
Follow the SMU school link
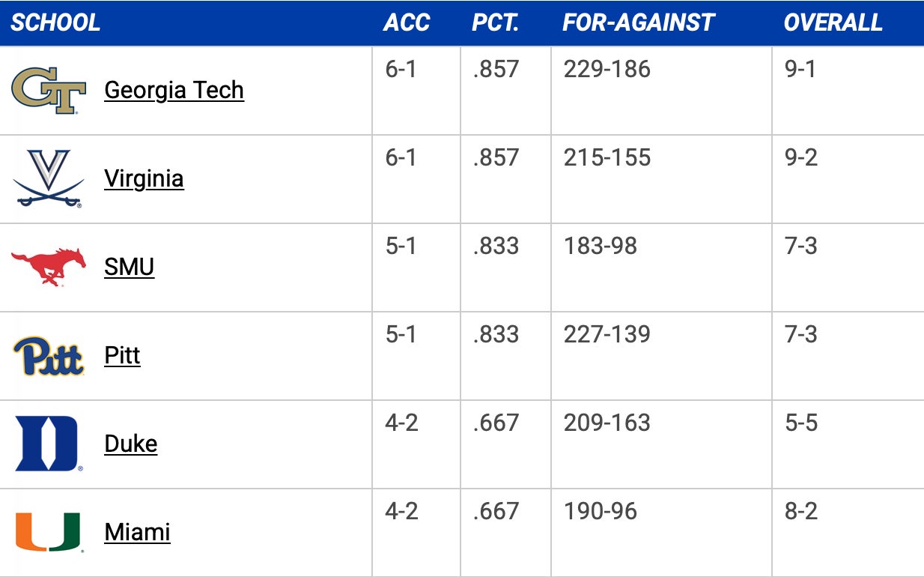point(129,267)
